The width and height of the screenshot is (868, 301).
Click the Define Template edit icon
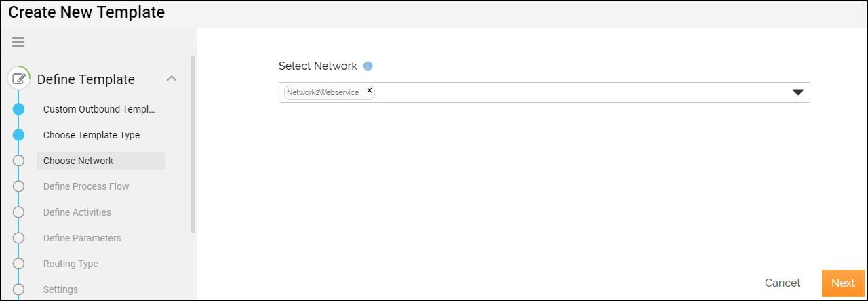(19, 79)
